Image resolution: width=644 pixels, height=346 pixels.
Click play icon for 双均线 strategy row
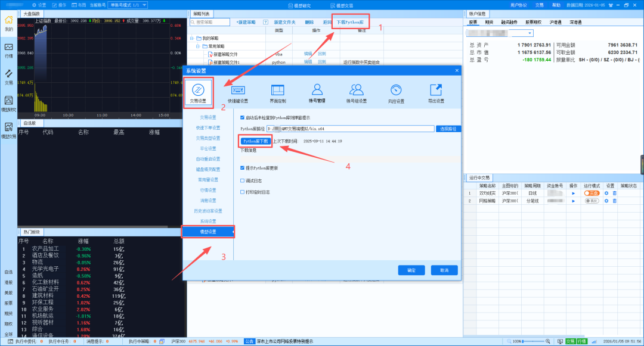pos(574,193)
